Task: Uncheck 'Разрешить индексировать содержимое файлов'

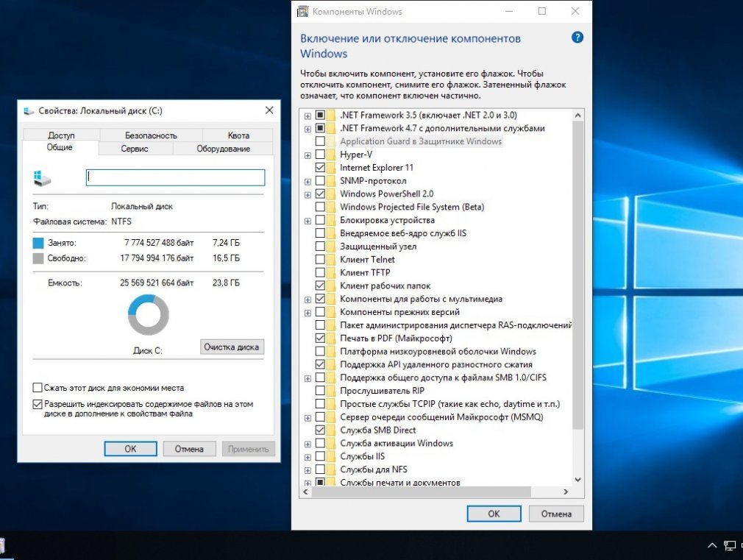Action: (x=38, y=405)
